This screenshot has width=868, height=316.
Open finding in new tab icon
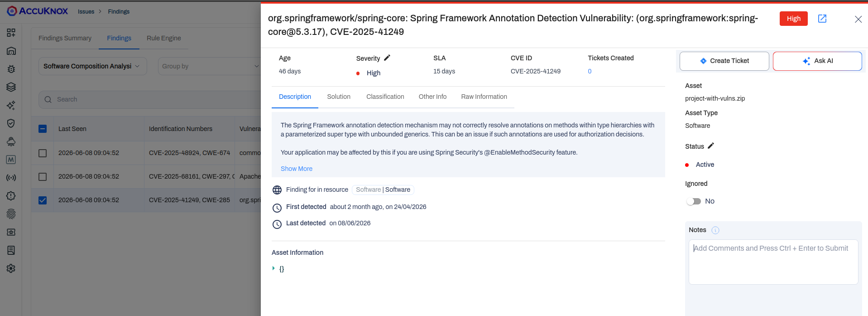coord(822,19)
